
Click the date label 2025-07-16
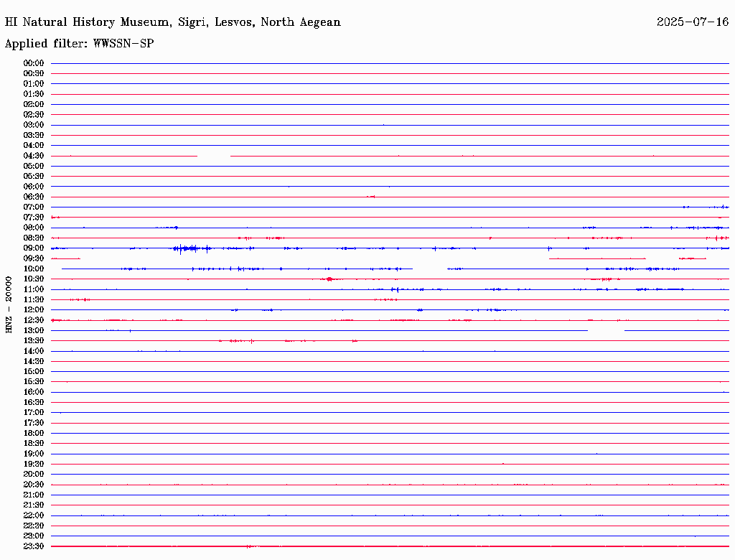point(693,22)
